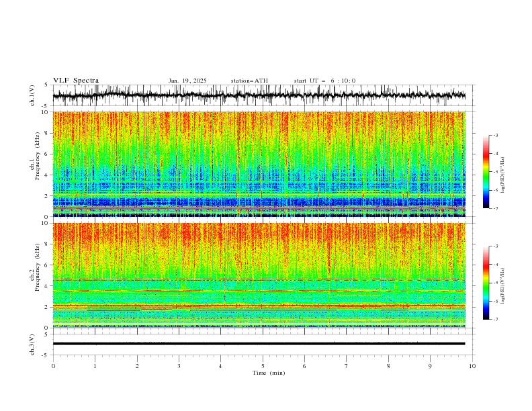Click time axis tick label "9"
This screenshot has width=532, height=411.
[x=430, y=366]
